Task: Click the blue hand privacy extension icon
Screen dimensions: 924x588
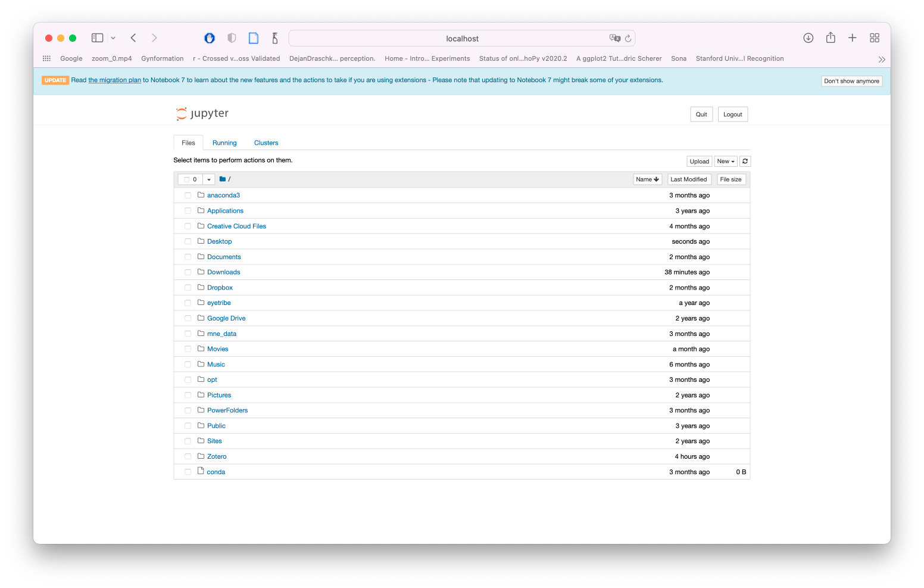Action: (x=210, y=38)
